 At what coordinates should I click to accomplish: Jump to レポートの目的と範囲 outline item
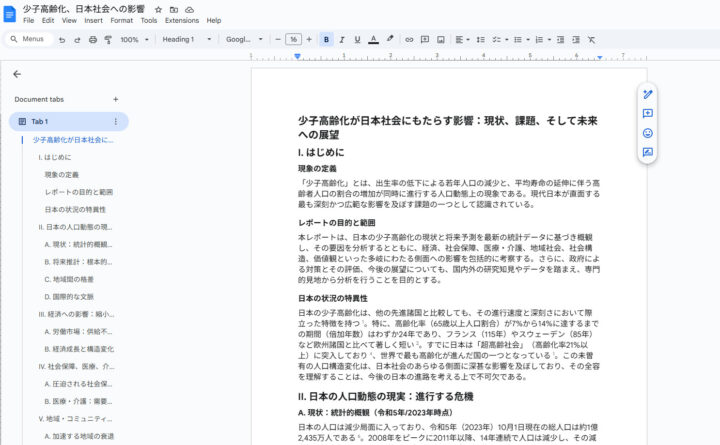point(79,192)
